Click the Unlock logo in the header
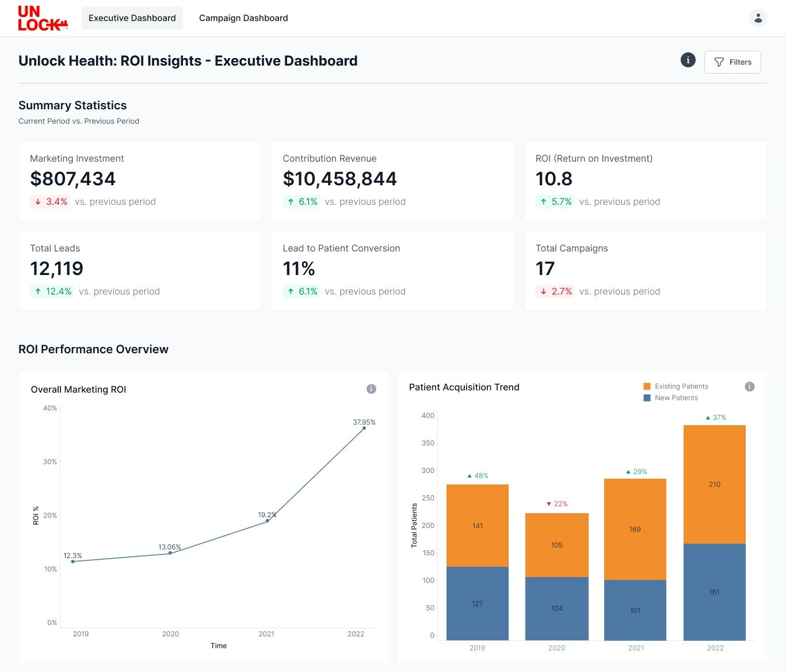The image size is (786, 672). tap(43, 18)
